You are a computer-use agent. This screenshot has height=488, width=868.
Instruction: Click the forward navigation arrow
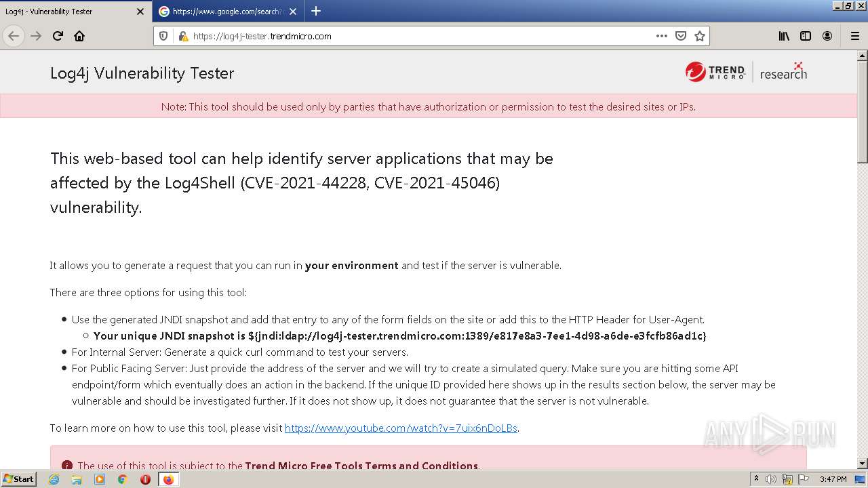36,36
